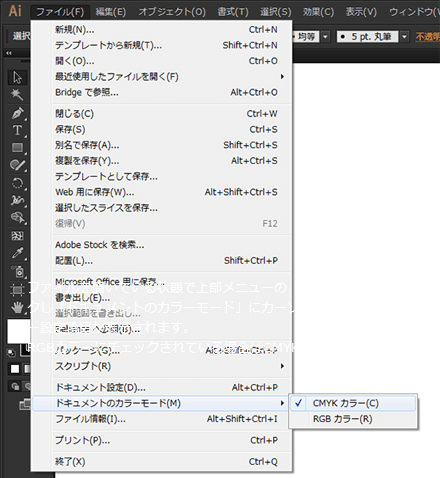Screen dimensions: 440x478
Task: Open the 選択(S) menu
Action: pyautogui.click(x=275, y=12)
